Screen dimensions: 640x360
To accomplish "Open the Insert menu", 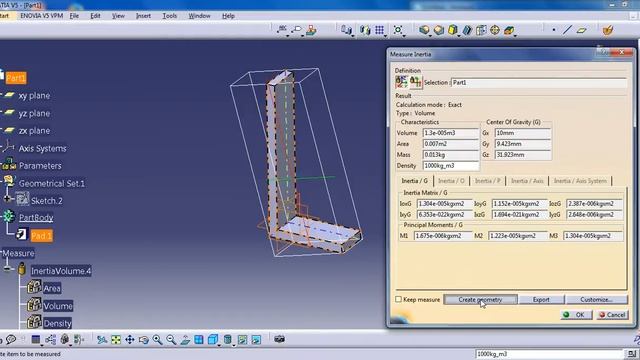I will 143,16.
